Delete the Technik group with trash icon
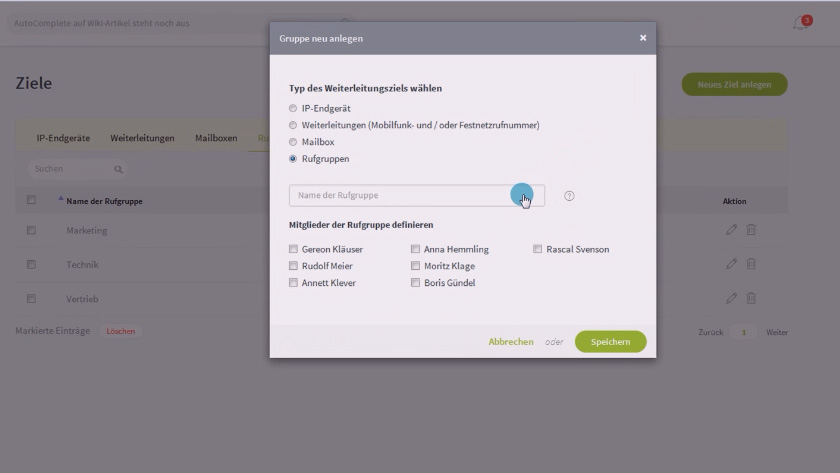 pyautogui.click(x=751, y=264)
